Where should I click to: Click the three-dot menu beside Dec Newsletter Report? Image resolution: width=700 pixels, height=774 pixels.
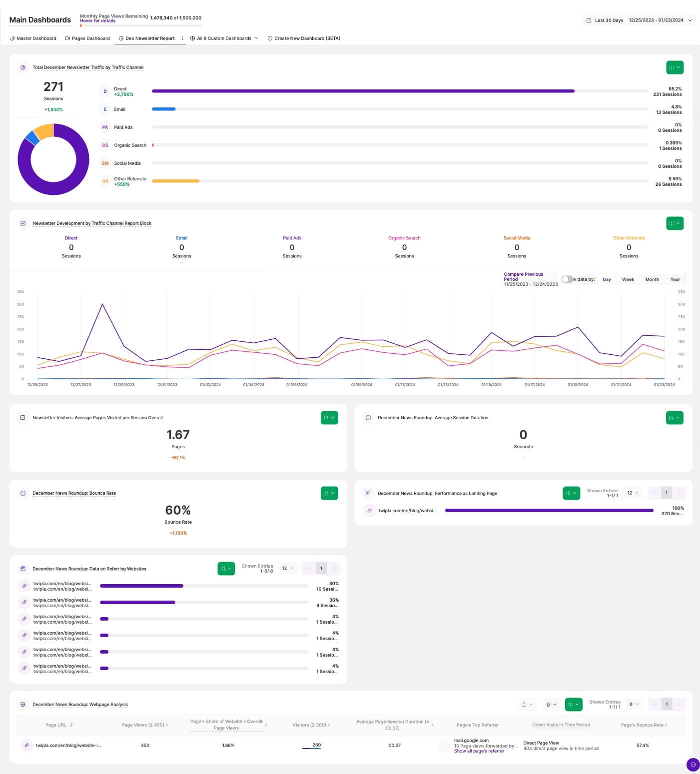pyautogui.click(x=182, y=38)
